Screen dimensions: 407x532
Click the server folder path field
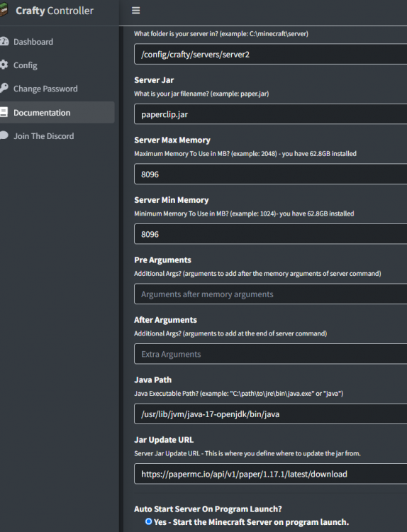coord(271,54)
